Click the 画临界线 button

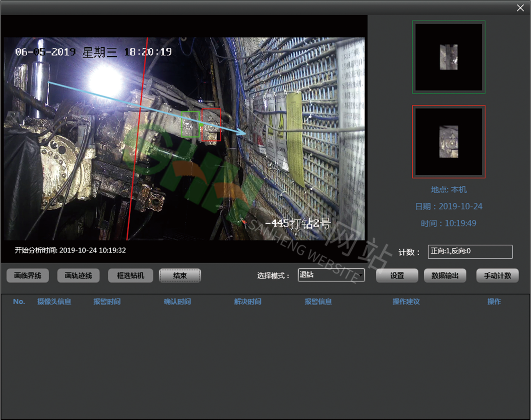tap(28, 276)
